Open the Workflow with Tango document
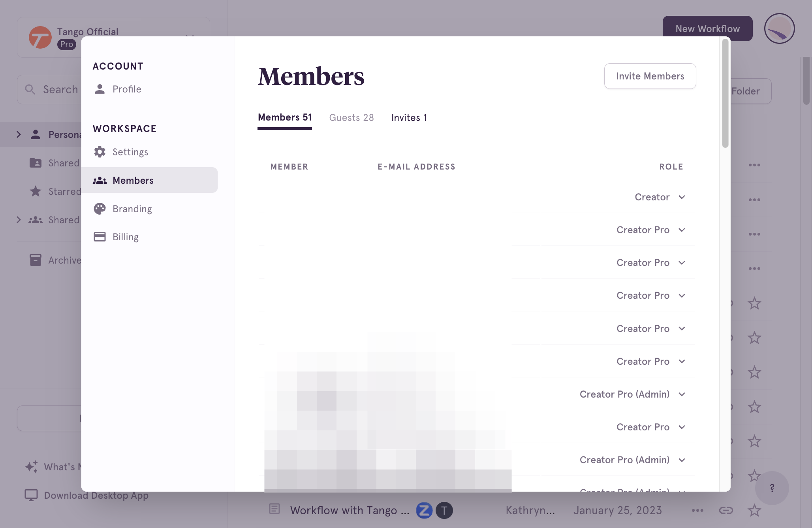The height and width of the screenshot is (528, 812). pos(350,510)
